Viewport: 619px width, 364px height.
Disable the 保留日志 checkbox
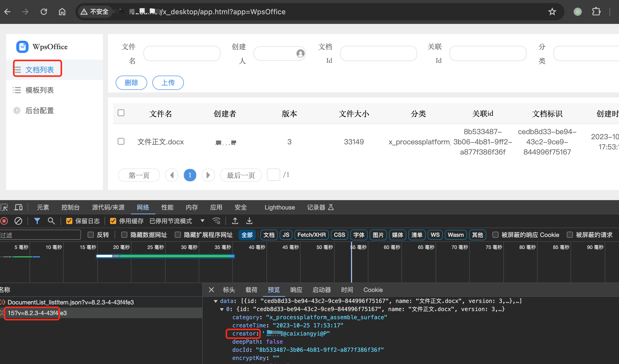(x=69, y=221)
